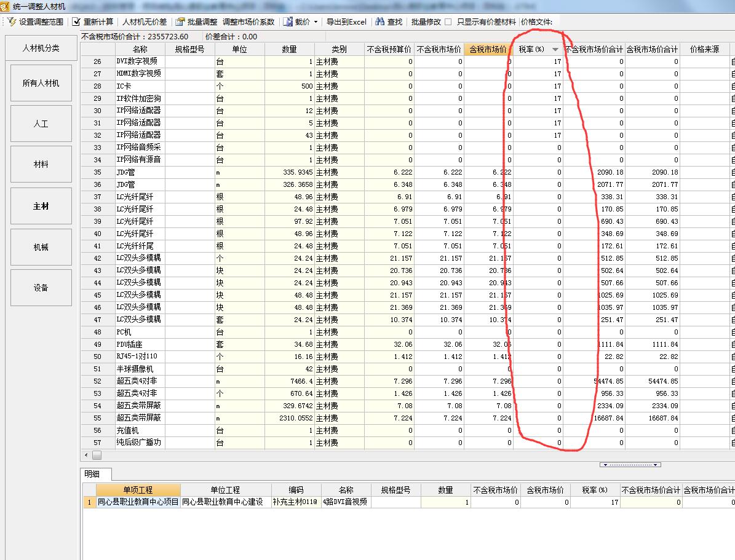Open the 载价 dropdown arrow
This screenshot has height=560, width=735.
coord(314,22)
